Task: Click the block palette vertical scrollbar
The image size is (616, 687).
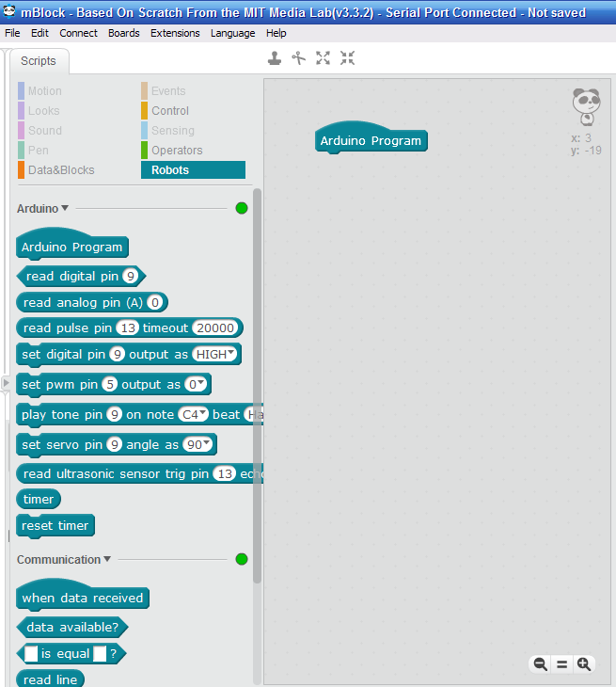Action: click(257, 386)
